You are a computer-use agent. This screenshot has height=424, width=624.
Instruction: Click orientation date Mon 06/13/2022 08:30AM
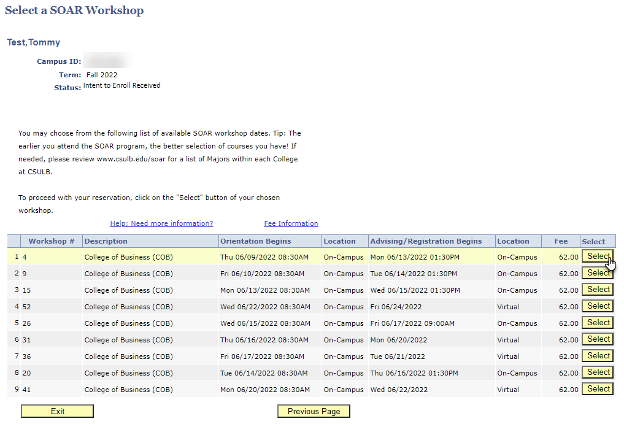coord(265,290)
